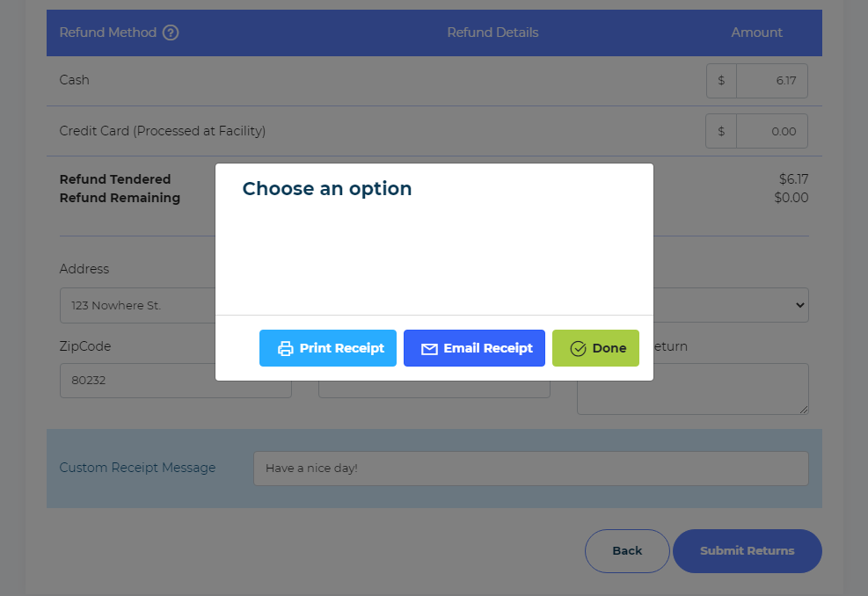Click the Cash amount field showing 6.17
This screenshot has height=596, width=868.
pos(771,81)
